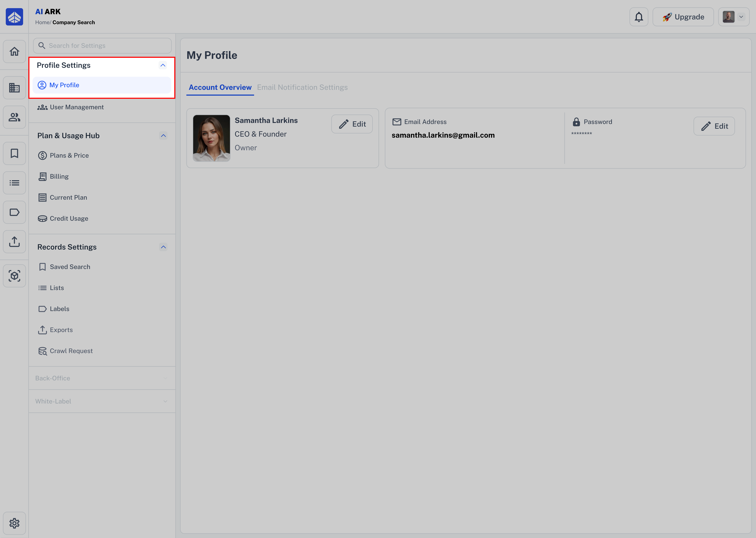756x538 pixels.
Task: Edit email and password credentials
Action: (714, 126)
